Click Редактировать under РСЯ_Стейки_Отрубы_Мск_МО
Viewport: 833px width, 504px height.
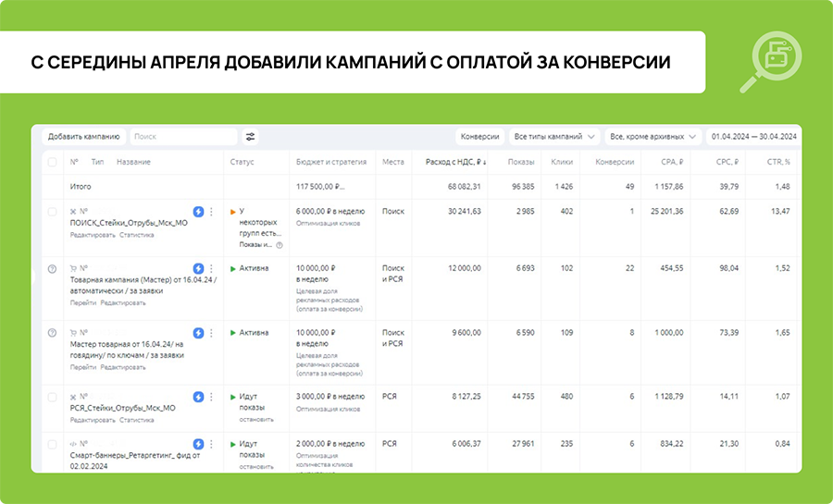click(93, 420)
